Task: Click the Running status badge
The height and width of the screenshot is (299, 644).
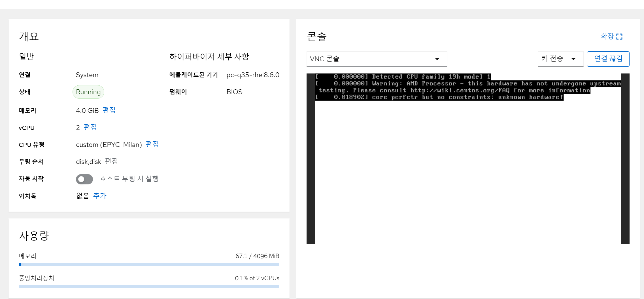Action: tap(88, 92)
